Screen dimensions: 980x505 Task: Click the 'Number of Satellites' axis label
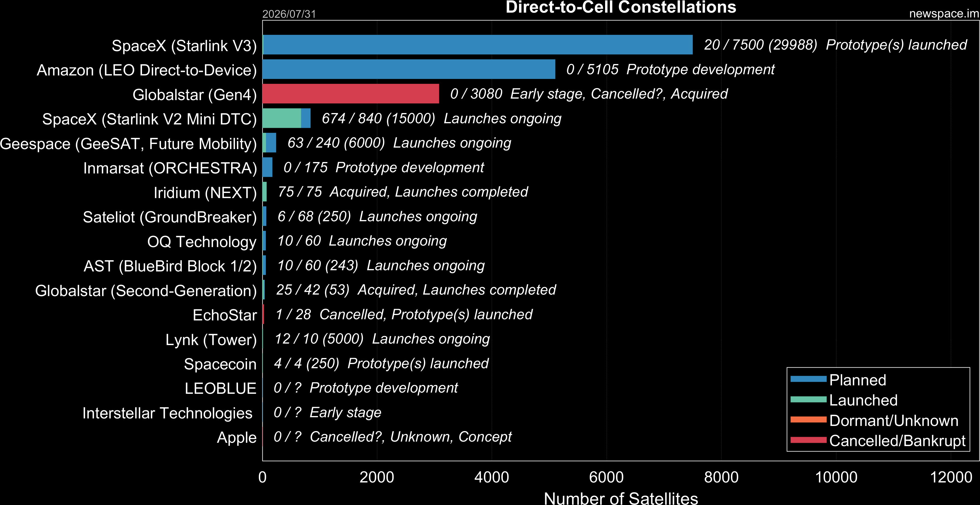(x=621, y=498)
